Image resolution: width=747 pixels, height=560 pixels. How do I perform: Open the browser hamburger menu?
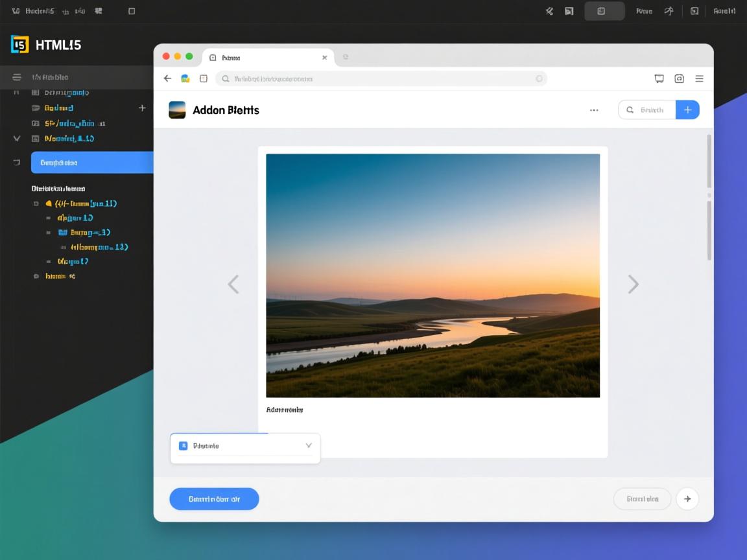[699, 78]
